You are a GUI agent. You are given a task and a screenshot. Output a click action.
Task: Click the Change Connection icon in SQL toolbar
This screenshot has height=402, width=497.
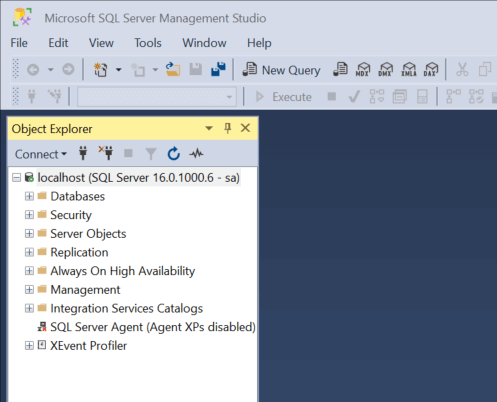pos(55,96)
